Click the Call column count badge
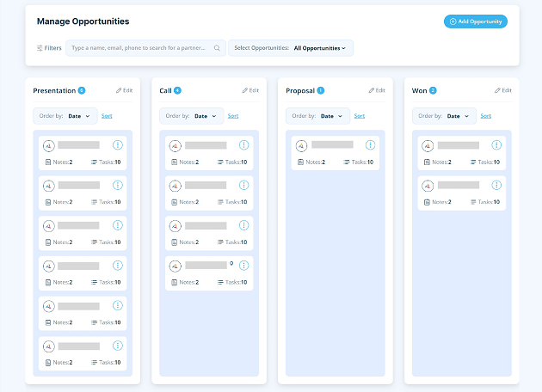The height and width of the screenshot is (392, 542). coord(177,90)
